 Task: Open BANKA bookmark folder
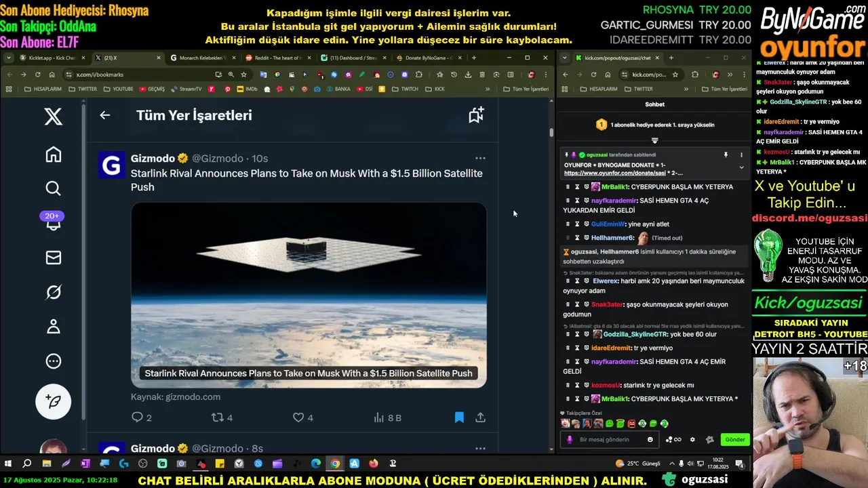[338, 89]
